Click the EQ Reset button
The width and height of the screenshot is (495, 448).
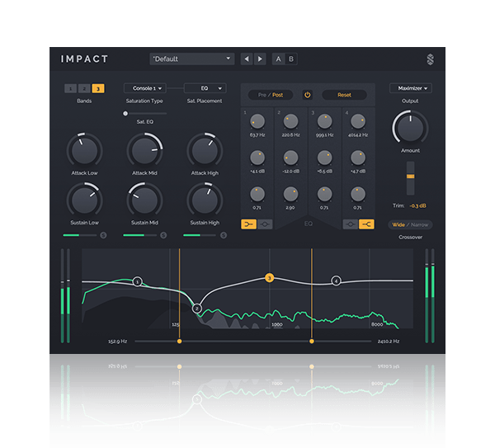tap(344, 95)
